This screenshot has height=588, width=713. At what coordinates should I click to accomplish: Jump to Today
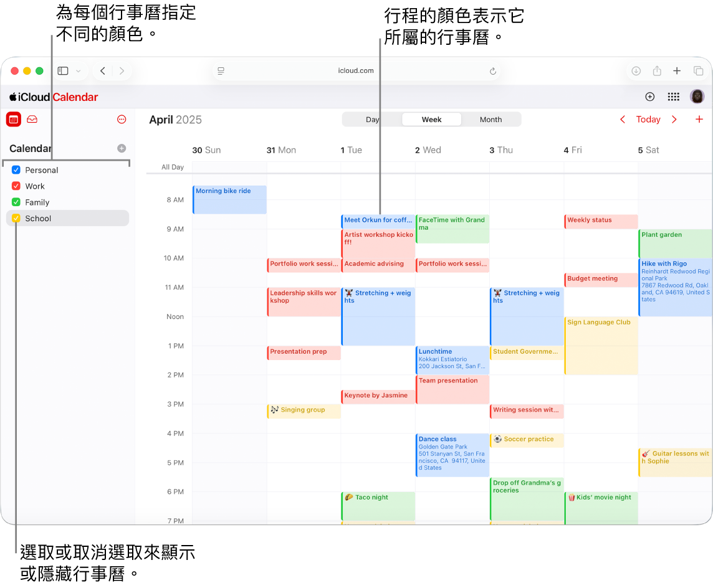pos(648,119)
